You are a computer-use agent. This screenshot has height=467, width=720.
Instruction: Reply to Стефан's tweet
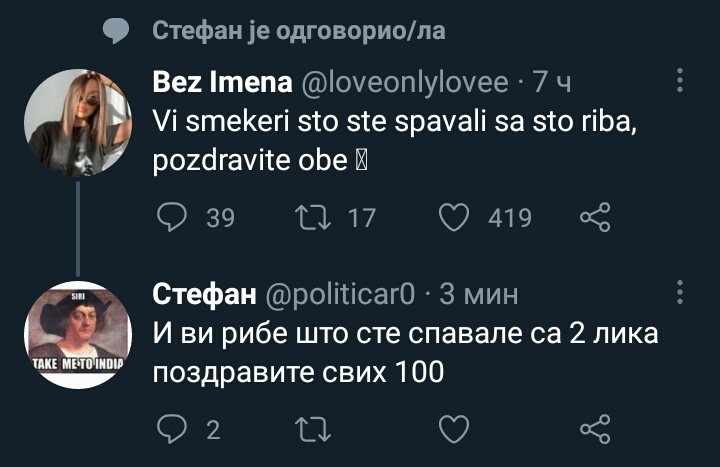(173, 430)
